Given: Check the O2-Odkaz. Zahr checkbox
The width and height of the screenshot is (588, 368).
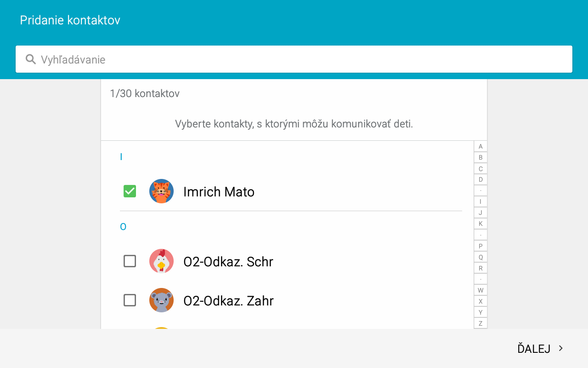Looking at the screenshot, I should [x=130, y=300].
